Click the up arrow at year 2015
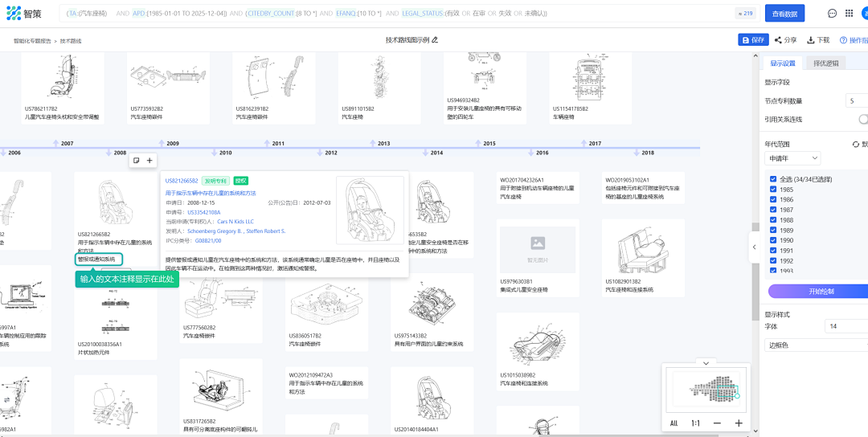Screen dimensions: 868x437 tap(477, 143)
